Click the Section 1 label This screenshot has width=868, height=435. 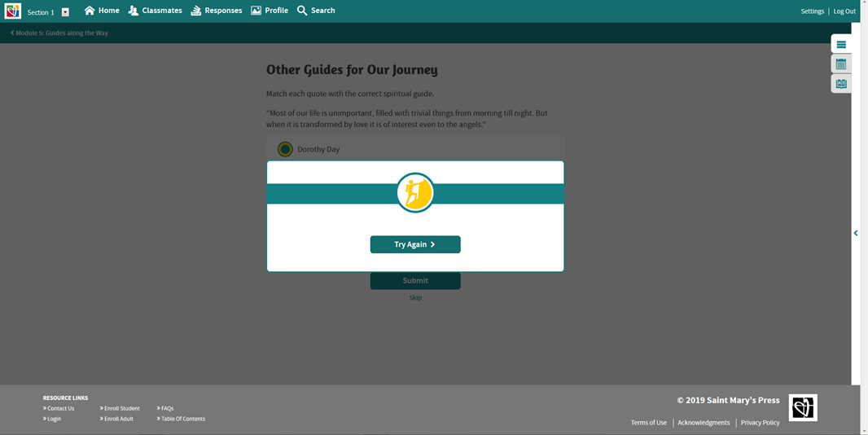(x=41, y=12)
